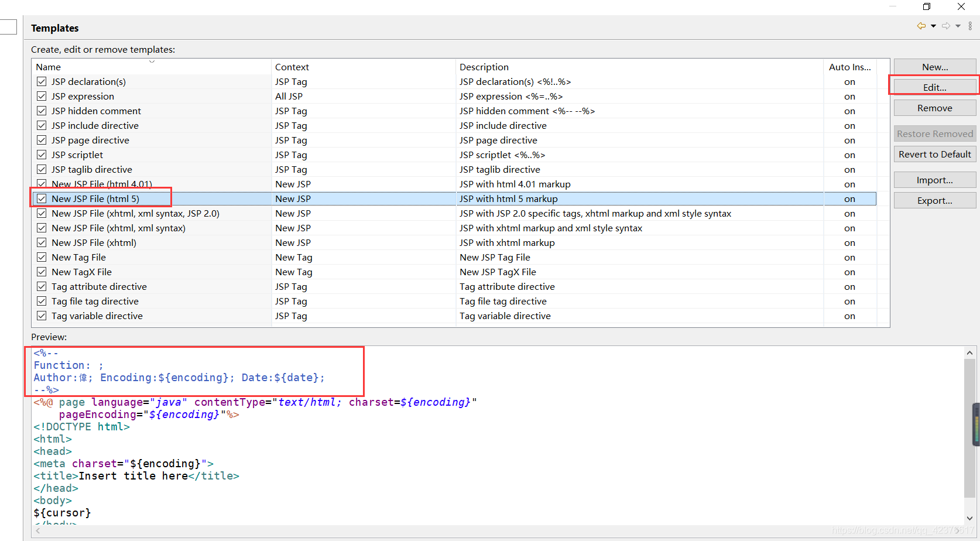The width and height of the screenshot is (980, 541).
Task: Select the 'New JSP File (xhtml, xml syntax)' row
Action: (x=454, y=228)
